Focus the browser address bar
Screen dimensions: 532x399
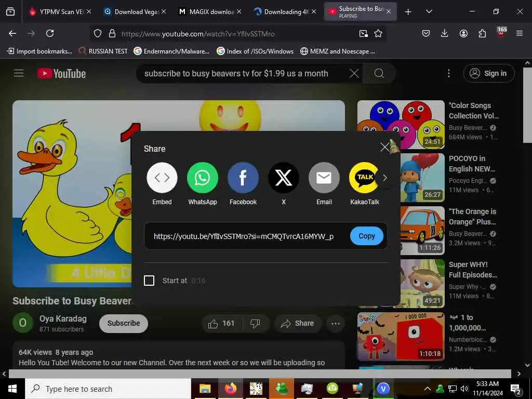point(237,34)
